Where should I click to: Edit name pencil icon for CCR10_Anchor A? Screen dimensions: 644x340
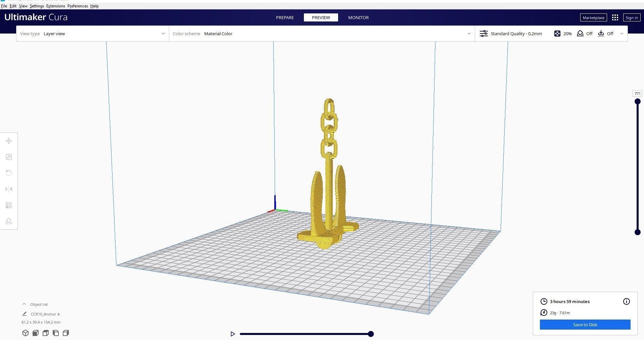25,314
